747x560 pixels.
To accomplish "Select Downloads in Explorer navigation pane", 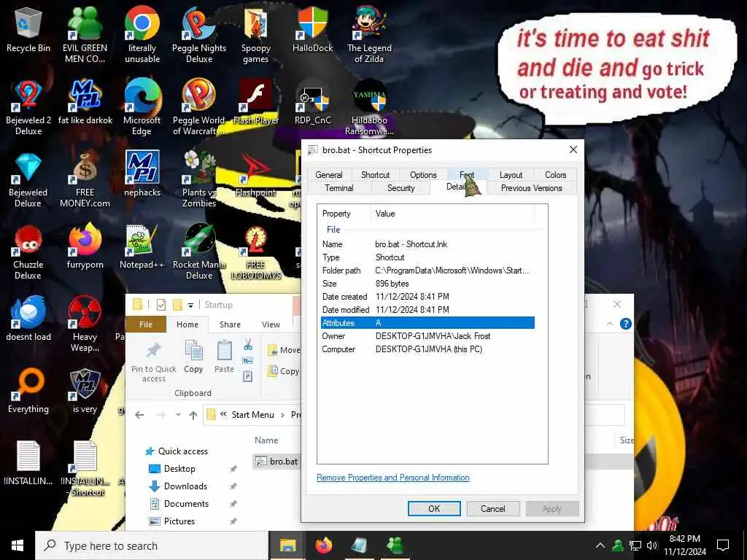I will (x=185, y=486).
